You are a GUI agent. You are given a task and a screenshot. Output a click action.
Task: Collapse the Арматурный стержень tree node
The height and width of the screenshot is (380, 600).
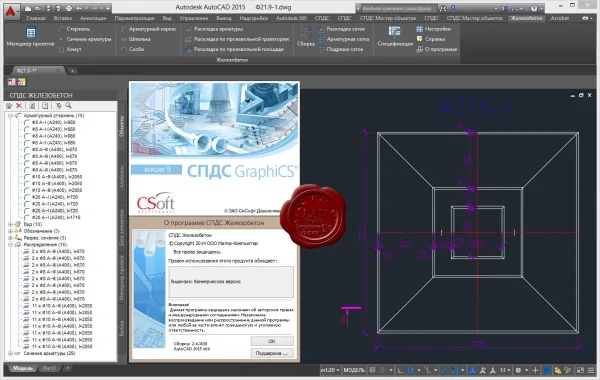(x=10, y=116)
